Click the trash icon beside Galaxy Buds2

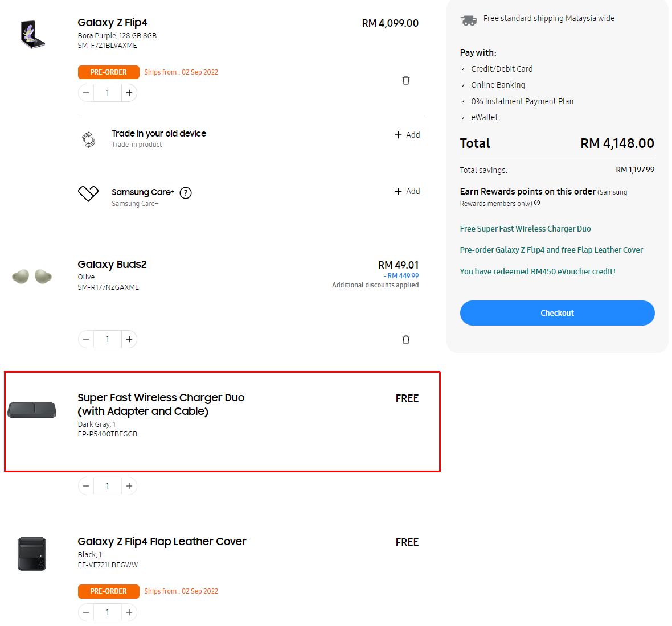pos(405,339)
